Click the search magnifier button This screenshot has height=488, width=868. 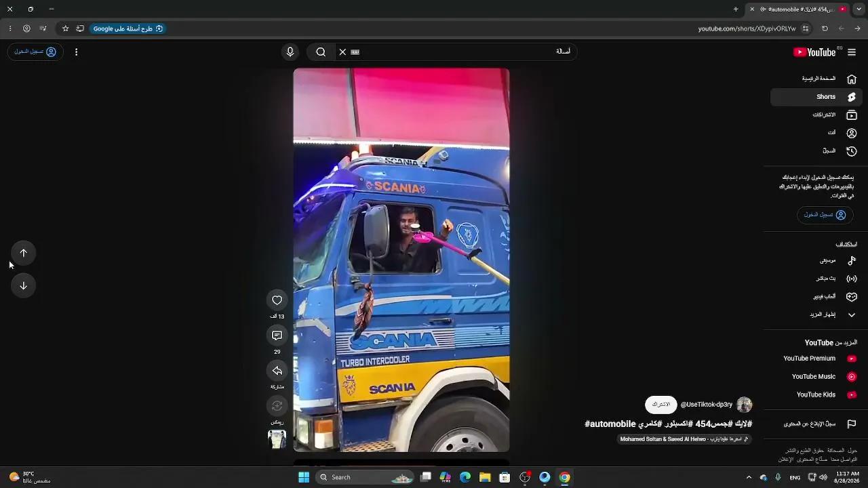321,52
